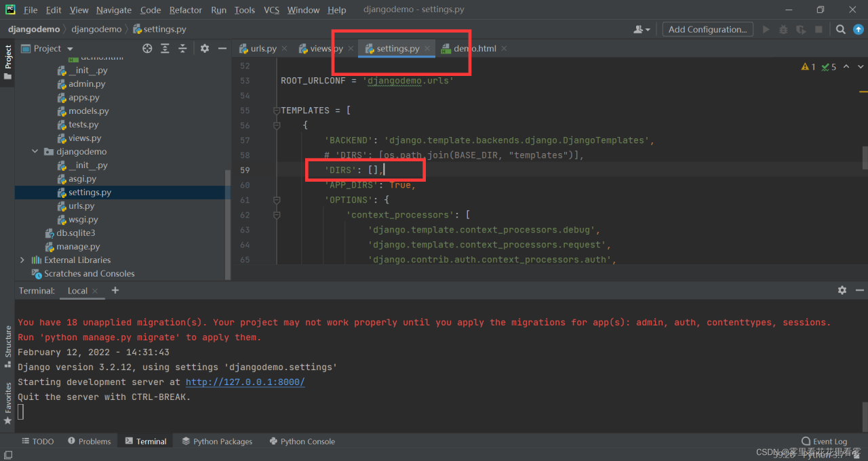This screenshot has width=868, height=461.
Task: Toggle the Favorites side tool window
Action: [x=7, y=404]
